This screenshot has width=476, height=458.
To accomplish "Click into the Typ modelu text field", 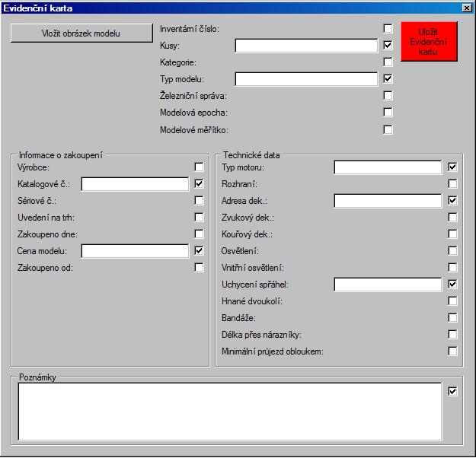I will coord(306,79).
